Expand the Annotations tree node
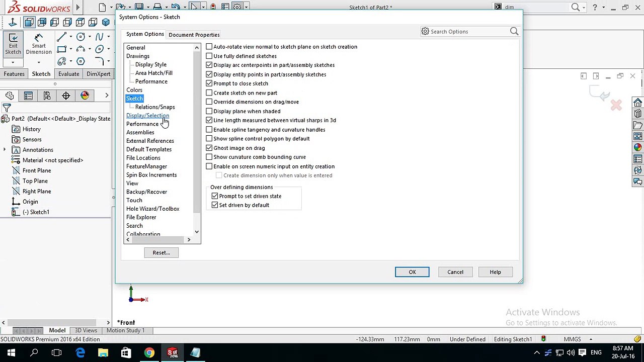Image resolution: width=644 pixels, height=362 pixels. click(5, 150)
